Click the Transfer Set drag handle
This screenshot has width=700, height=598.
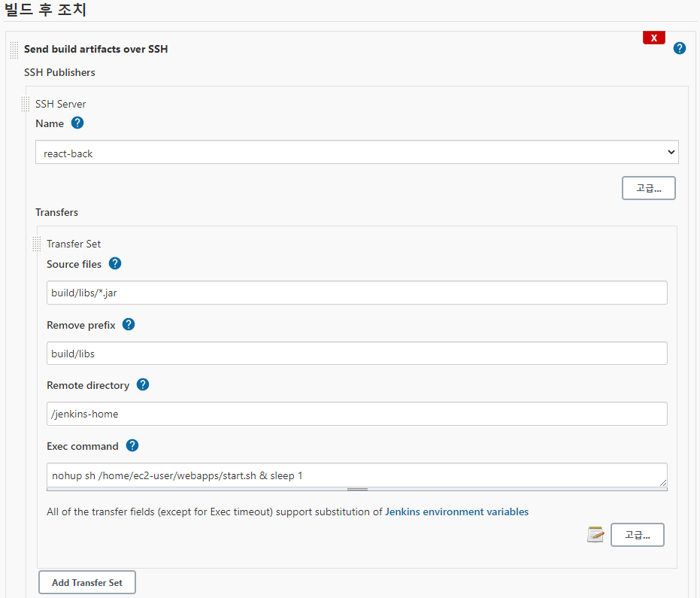37,244
